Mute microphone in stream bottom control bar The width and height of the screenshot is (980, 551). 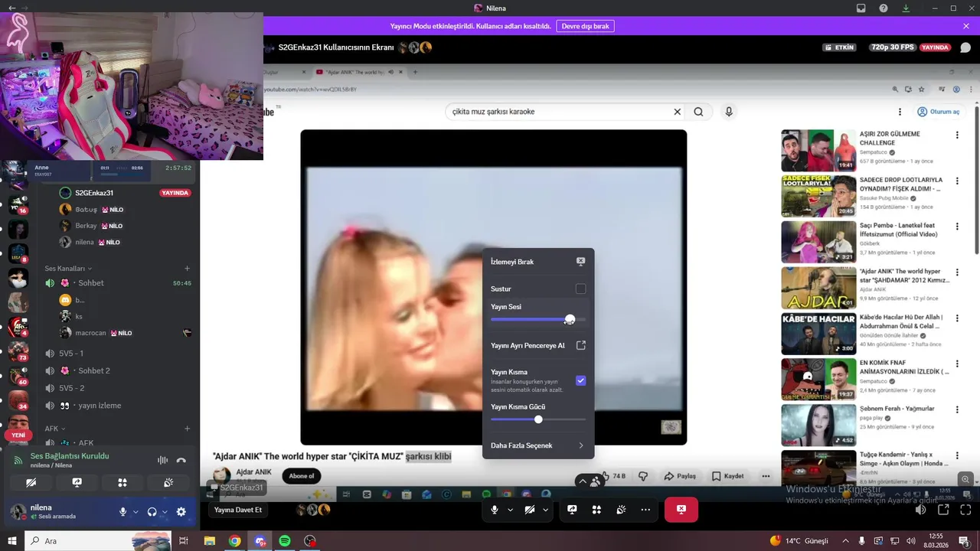pyautogui.click(x=495, y=510)
